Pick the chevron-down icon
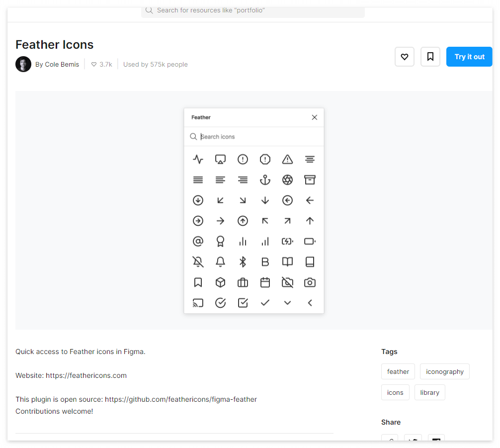The image size is (500, 448). (287, 303)
